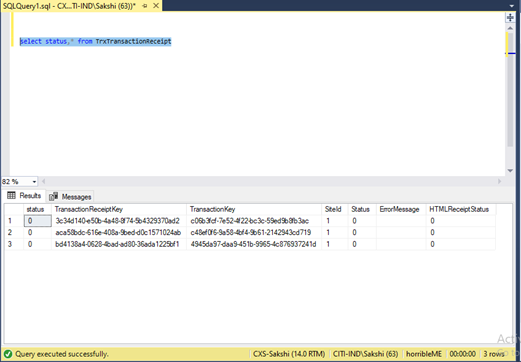The image size is (521, 362).
Task: Click transaction key starting c48ef0f6
Action: 254,232
